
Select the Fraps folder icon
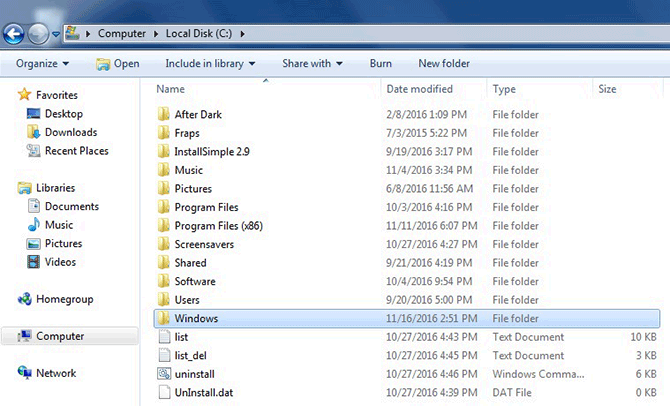163,133
